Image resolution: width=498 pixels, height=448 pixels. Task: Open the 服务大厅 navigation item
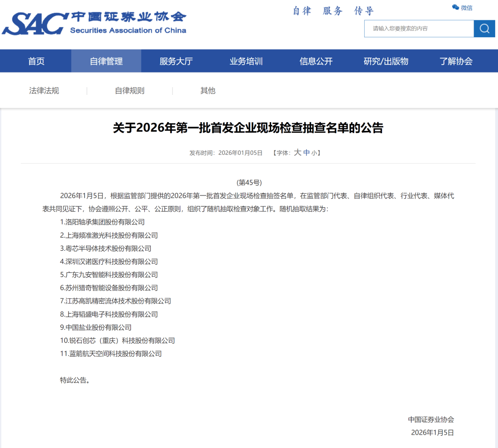[176, 61]
